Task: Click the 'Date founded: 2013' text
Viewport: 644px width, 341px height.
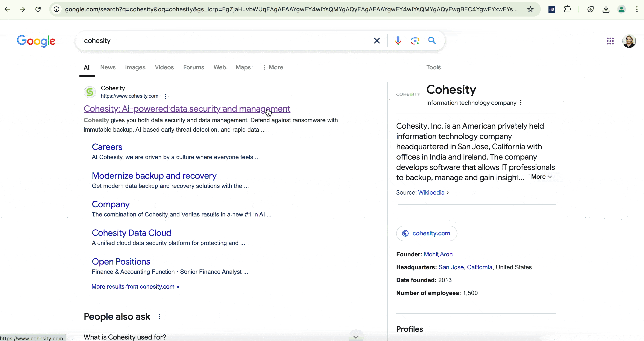Action: [424, 280]
